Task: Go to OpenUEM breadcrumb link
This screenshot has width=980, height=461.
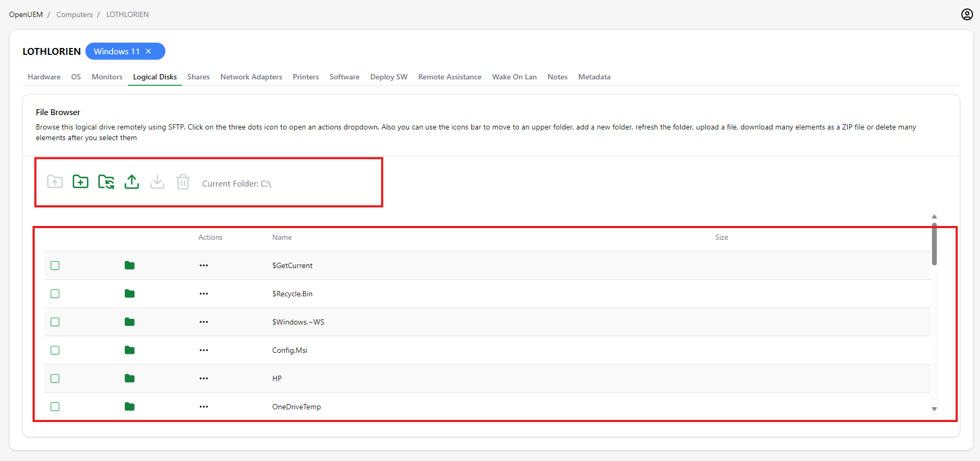Action: coord(26,14)
